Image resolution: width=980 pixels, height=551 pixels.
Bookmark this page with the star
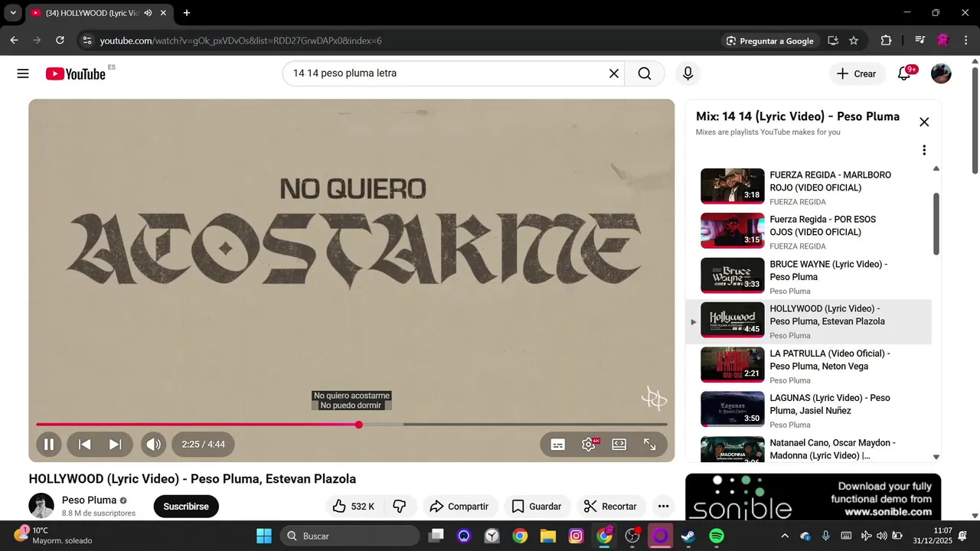click(x=854, y=41)
